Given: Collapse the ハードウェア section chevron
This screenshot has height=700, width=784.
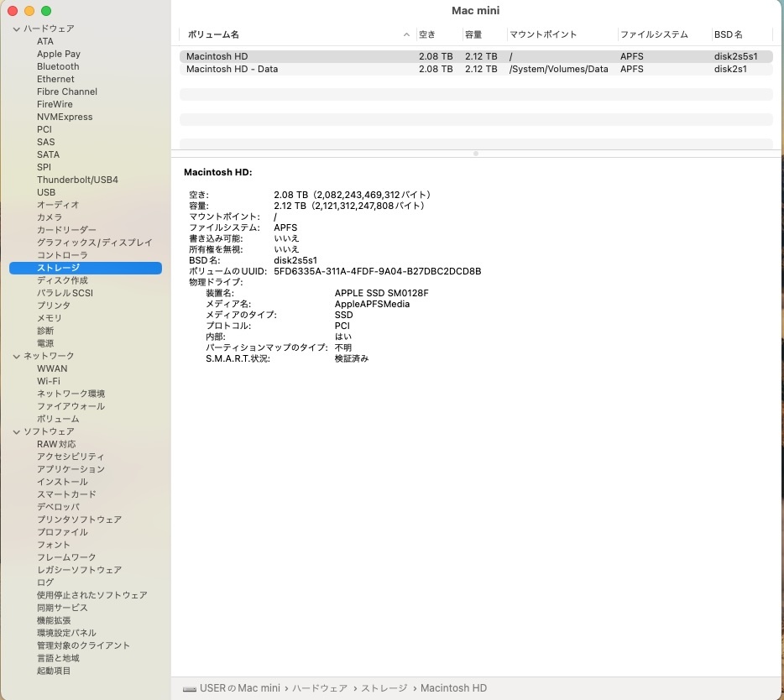Looking at the screenshot, I should pyautogui.click(x=17, y=29).
